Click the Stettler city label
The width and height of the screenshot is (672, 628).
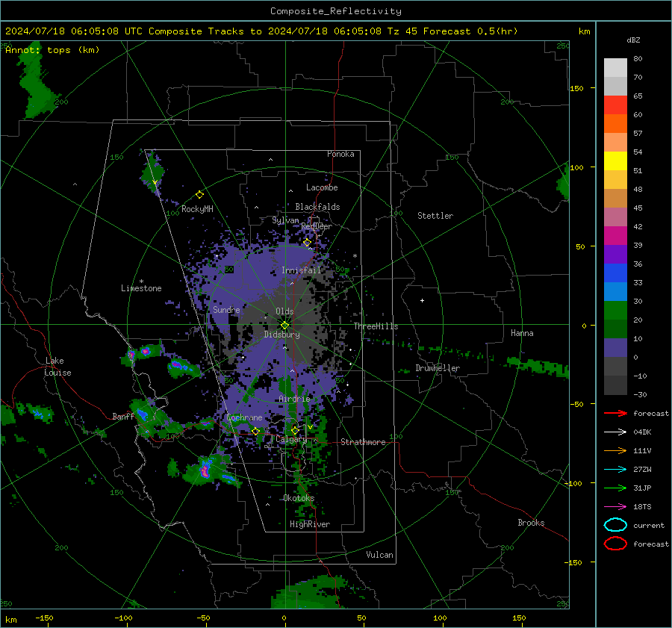pyautogui.click(x=435, y=216)
